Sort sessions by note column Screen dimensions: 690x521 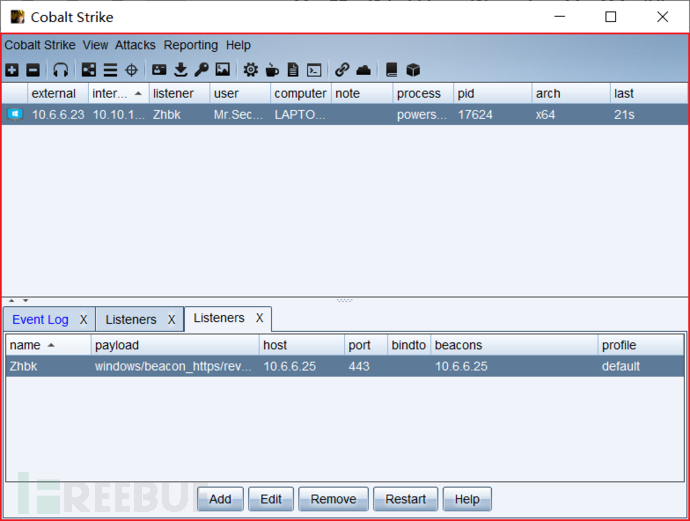(362, 93)
